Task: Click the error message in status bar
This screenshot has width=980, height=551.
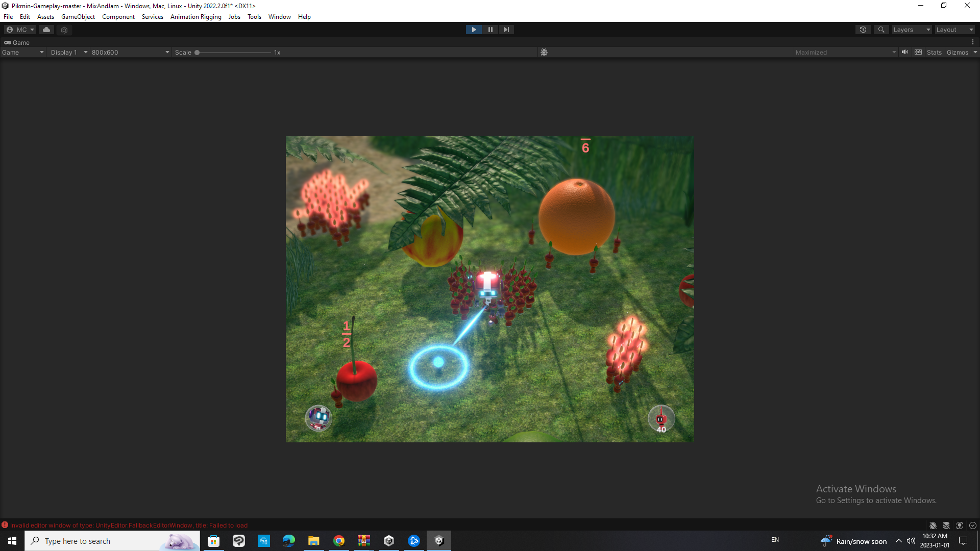Action: pyautogui.click(x=129, y=525)
